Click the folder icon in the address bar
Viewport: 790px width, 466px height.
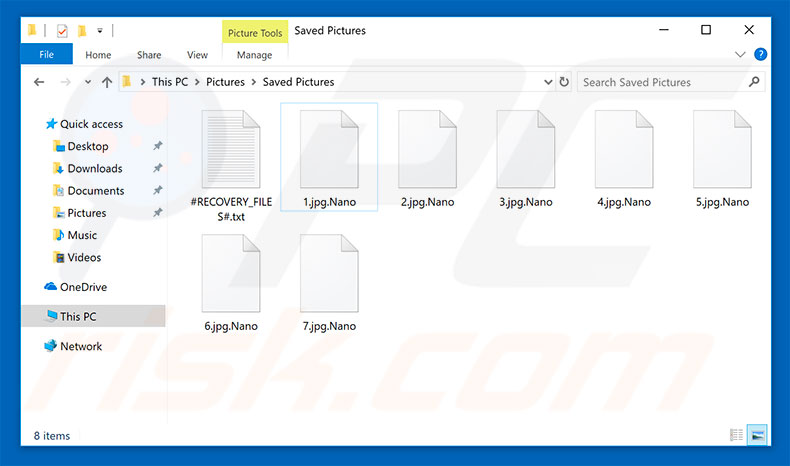[127, 82]
